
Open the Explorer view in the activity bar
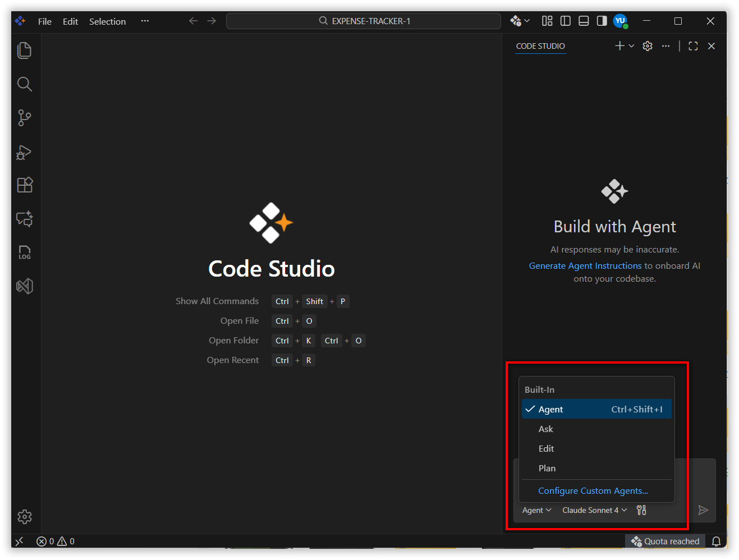[25, 51]
